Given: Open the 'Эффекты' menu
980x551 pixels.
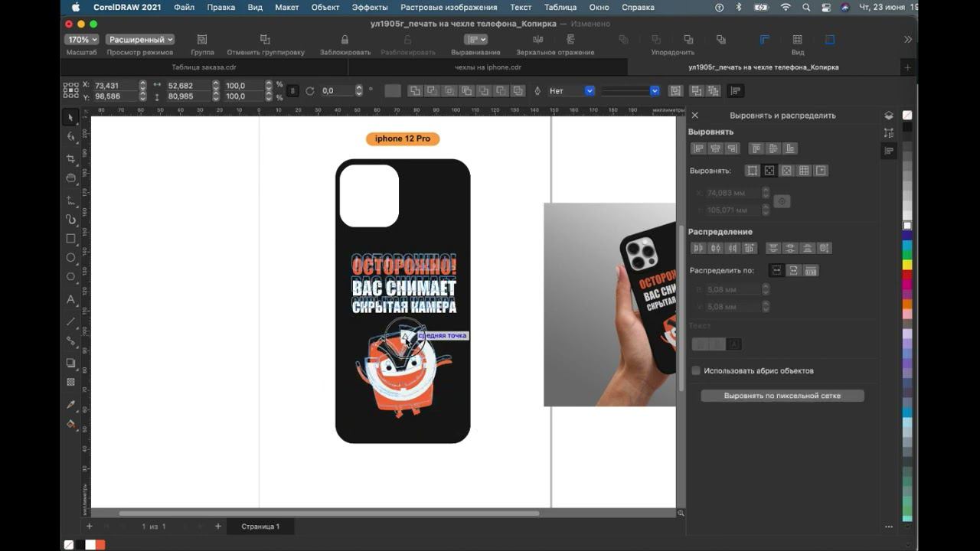Looking at the screenshot, I should pos(369,7).
